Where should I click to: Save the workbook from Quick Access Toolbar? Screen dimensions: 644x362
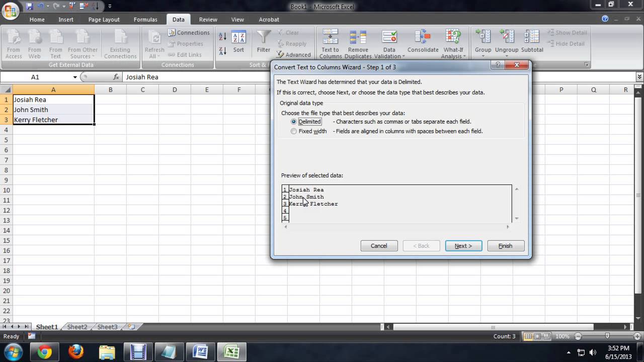[29, 7]
